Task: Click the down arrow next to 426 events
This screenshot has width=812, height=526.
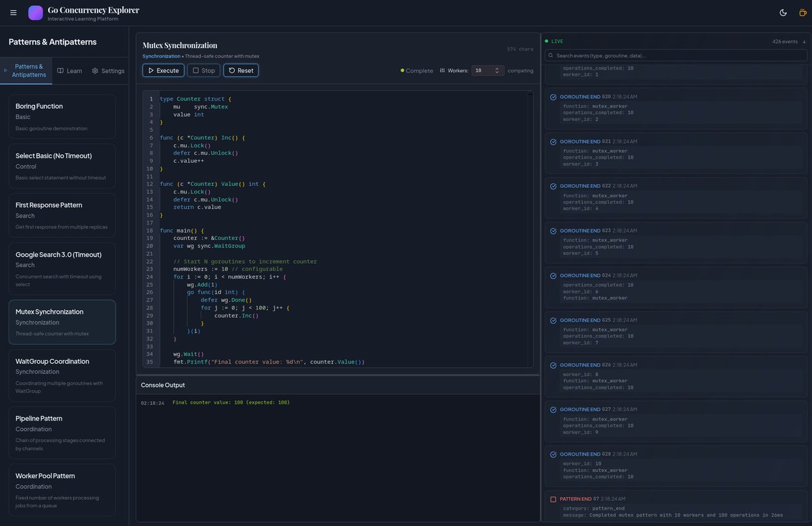Action: [804, 41]
